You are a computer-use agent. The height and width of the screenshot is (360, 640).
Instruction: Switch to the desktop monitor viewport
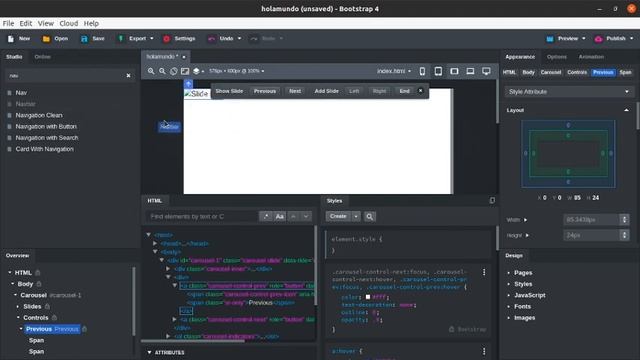click(x=486, y=71)
